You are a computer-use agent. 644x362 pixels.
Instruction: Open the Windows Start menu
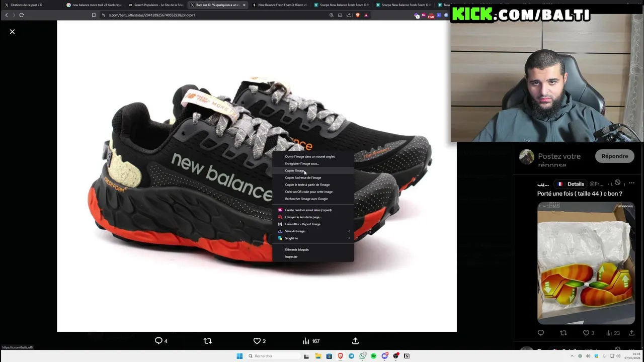[x=239, y=356]
